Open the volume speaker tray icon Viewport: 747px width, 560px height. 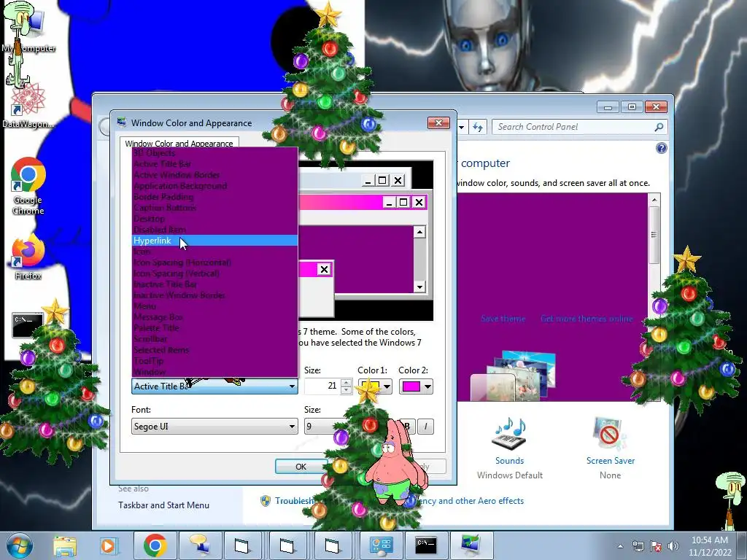(x=673, y=546)
